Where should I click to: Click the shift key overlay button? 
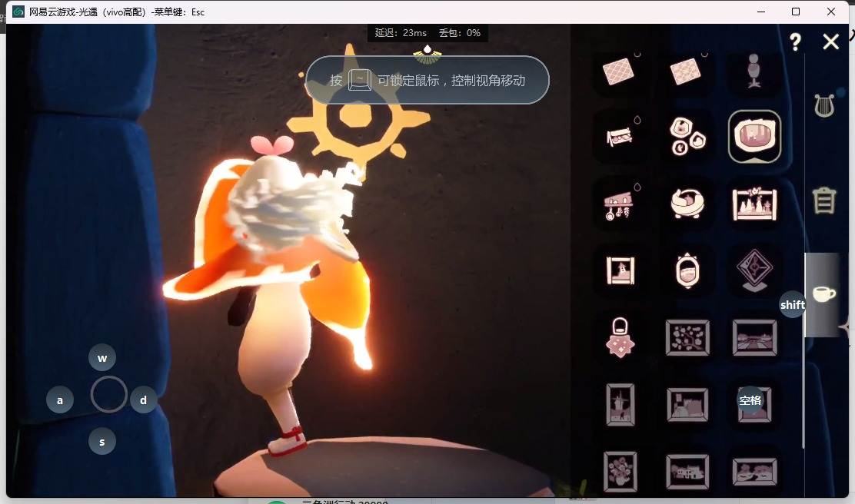[792, 304]
